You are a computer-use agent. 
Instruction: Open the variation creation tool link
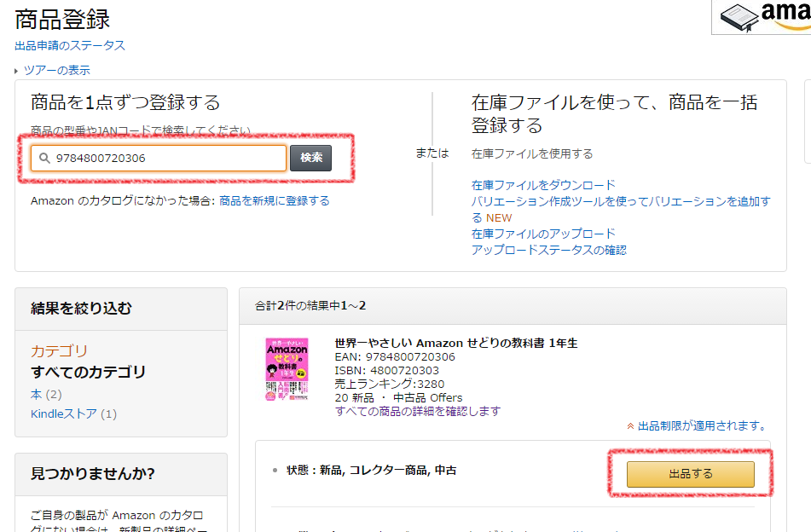[x=621, y=209]
